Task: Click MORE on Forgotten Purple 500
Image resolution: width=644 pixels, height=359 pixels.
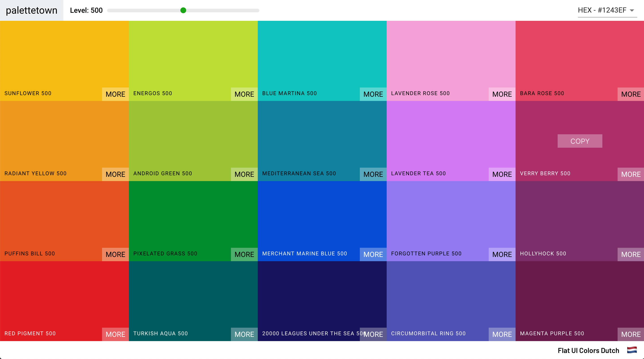Action: click(x=502, y=254)
